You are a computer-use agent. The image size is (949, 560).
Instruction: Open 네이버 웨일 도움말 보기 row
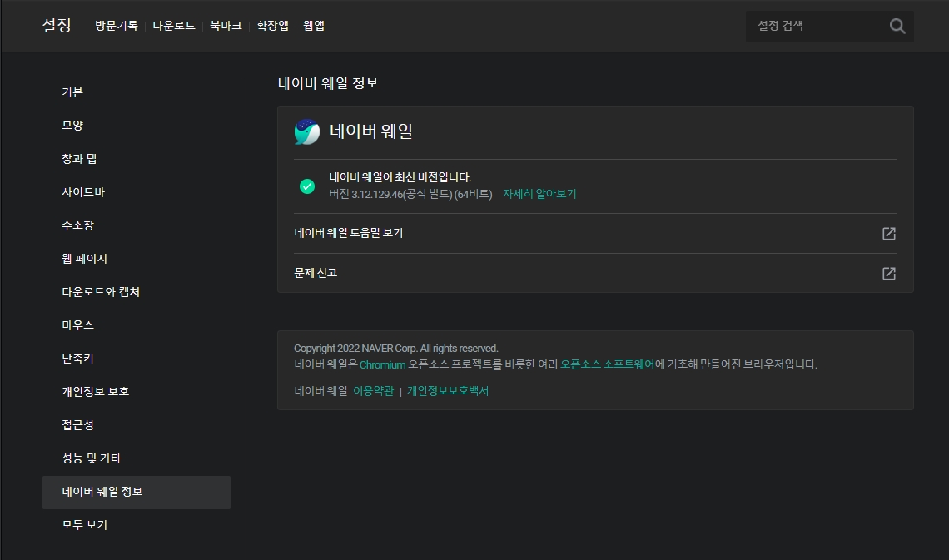[x=595, y=234]
